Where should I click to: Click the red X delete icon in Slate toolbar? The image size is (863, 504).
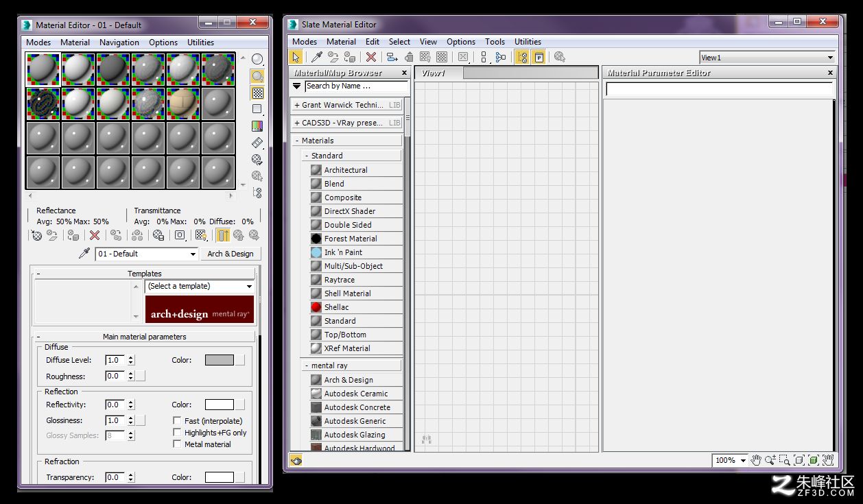371,58
